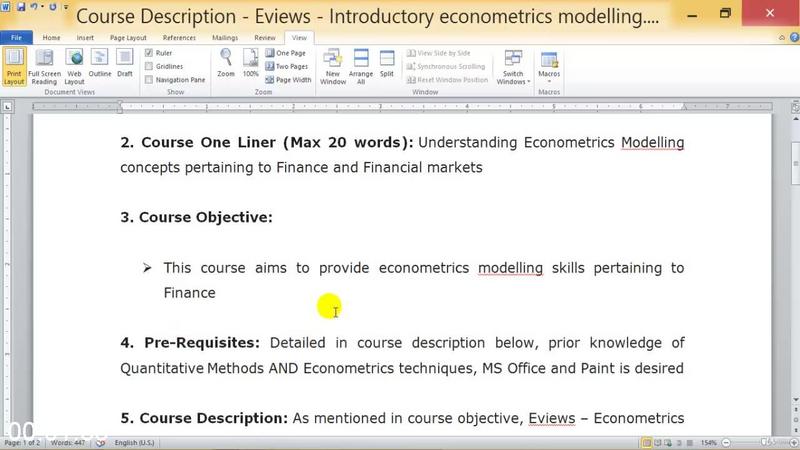Click the heading "4. Pre-Requisites:"
Screen dimensions: 800x450
(190, 343)
